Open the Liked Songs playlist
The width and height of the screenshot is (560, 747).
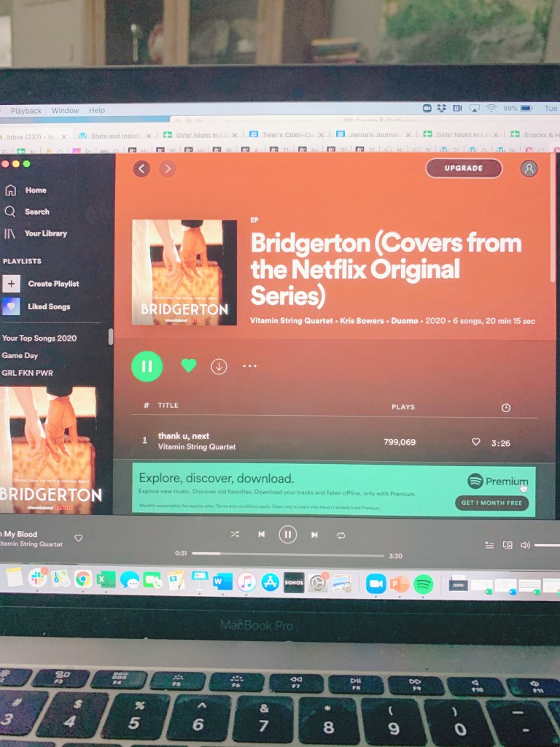pos(48,306)
